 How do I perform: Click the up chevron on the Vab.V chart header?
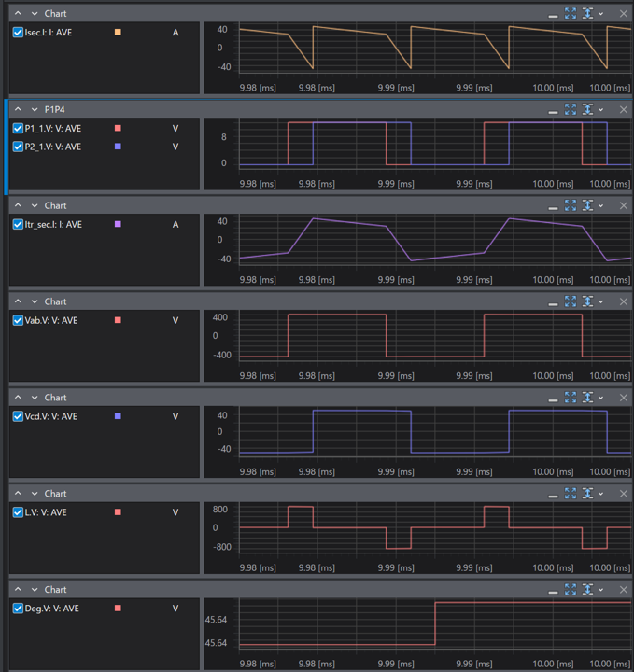[x=18, y=302]
